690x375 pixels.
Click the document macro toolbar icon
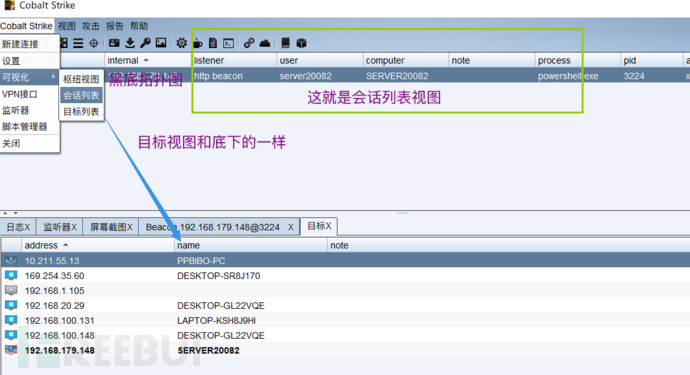point(213,43)
